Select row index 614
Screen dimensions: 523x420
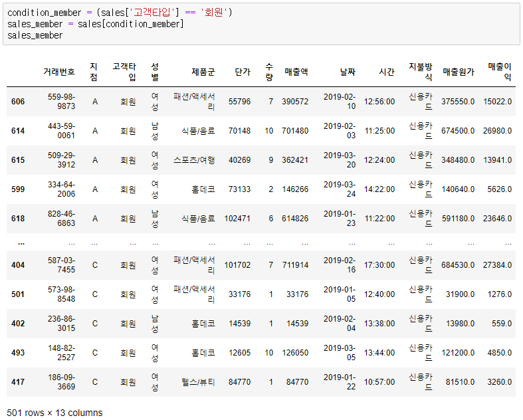point(18,131)
